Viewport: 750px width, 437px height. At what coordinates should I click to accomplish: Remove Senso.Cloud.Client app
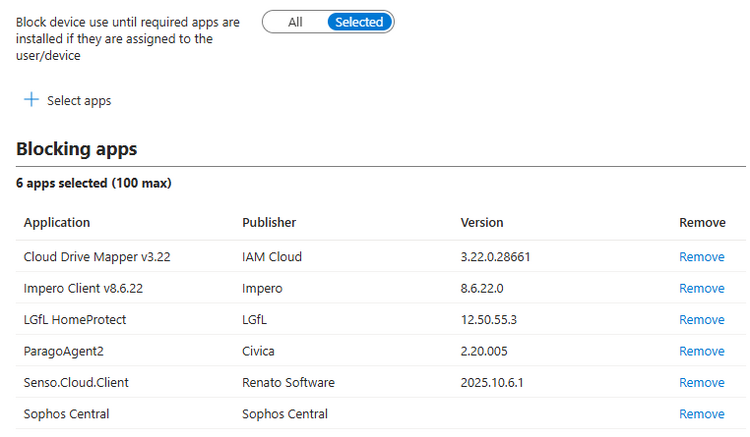point(702,382)
